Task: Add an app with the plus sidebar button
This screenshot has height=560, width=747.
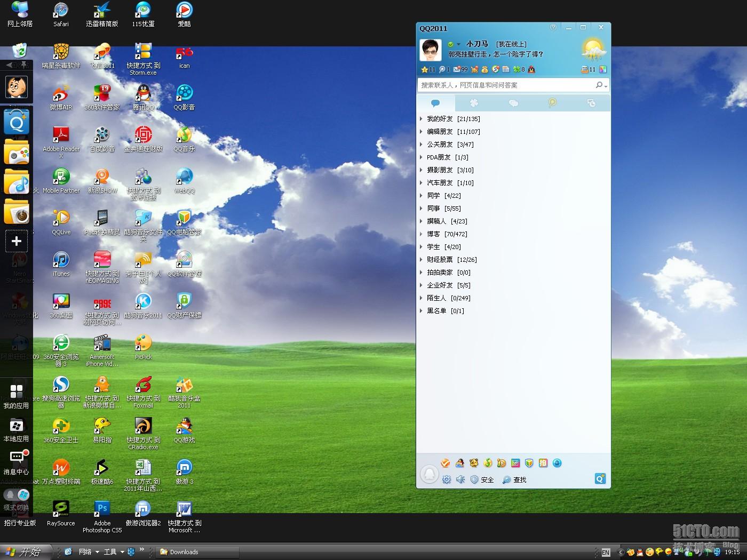Action: tap(17, 241)
